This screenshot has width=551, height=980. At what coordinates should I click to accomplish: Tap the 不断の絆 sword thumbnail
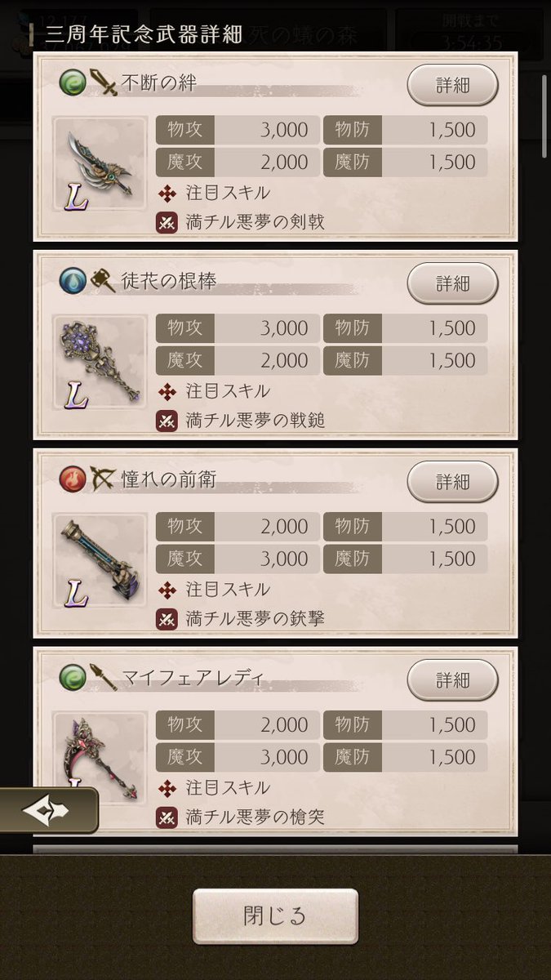coord(100,163)
